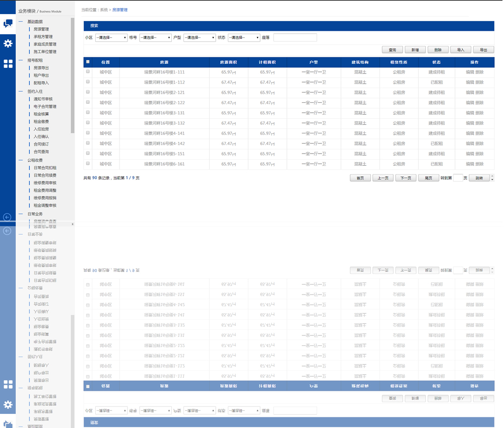Click the back arrow circle icon
504x428 pixels.
(7, 217)
